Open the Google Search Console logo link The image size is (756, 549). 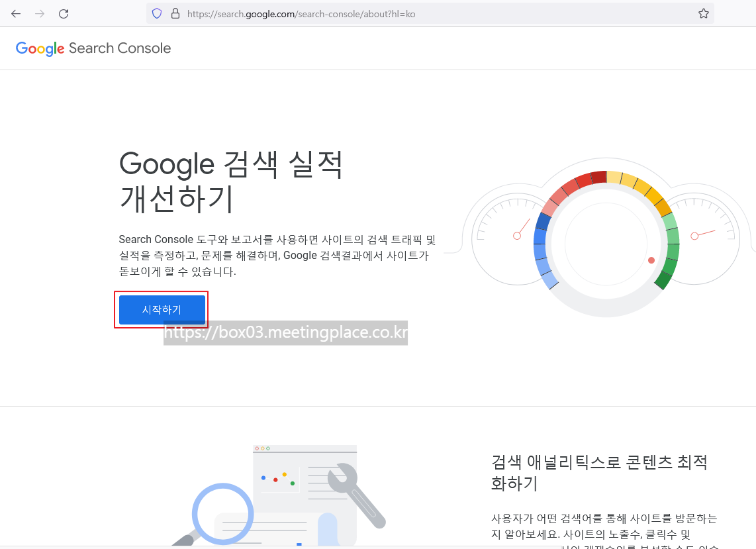[x=93, y=48]
